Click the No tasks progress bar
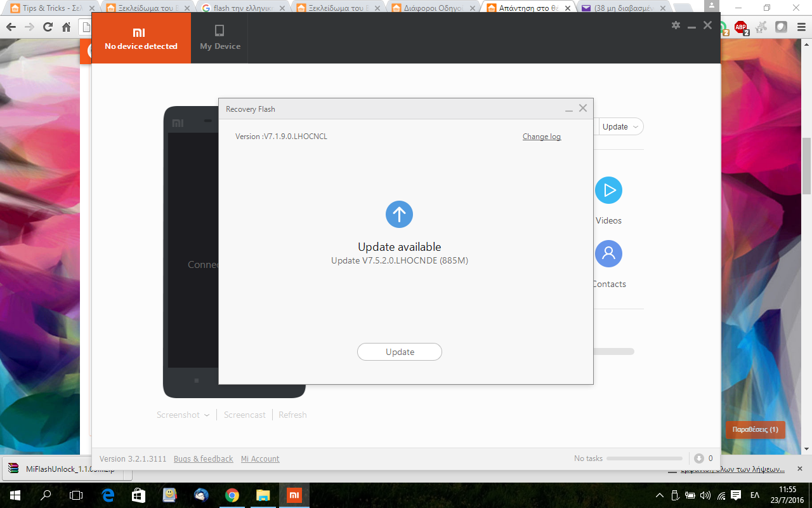Viewport: 812px width, 508px height. coord(645,458)
